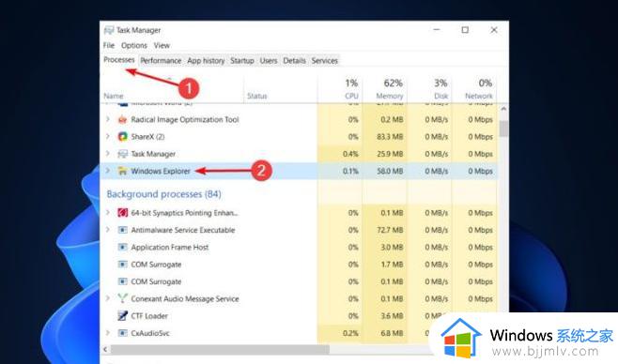Sort by the CPU column header
This screenshot has width=618, height=364.
(351, 96)
